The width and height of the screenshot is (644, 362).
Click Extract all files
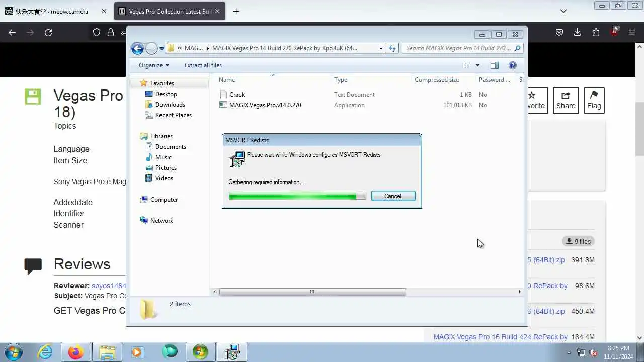[203, 65]
